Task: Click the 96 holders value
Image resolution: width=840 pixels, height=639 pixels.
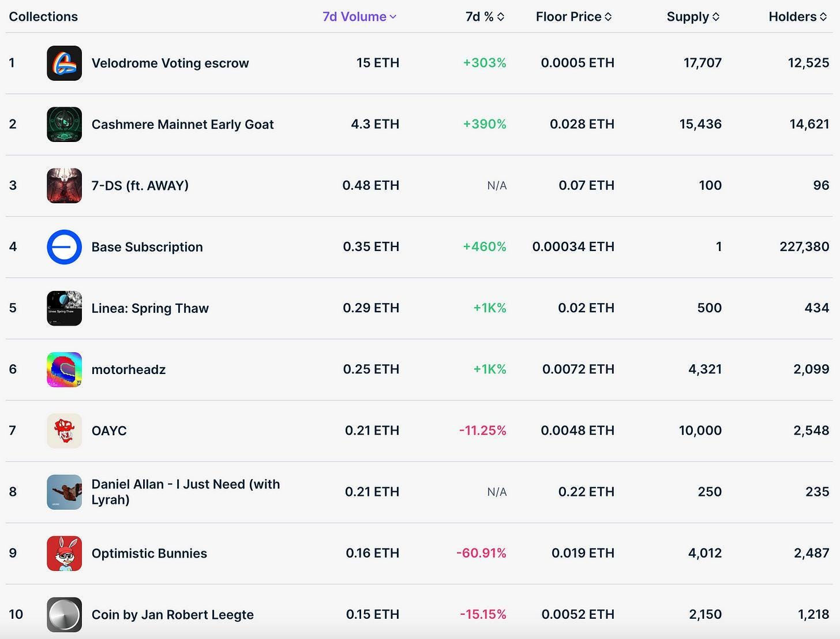Action: point(821,185)
